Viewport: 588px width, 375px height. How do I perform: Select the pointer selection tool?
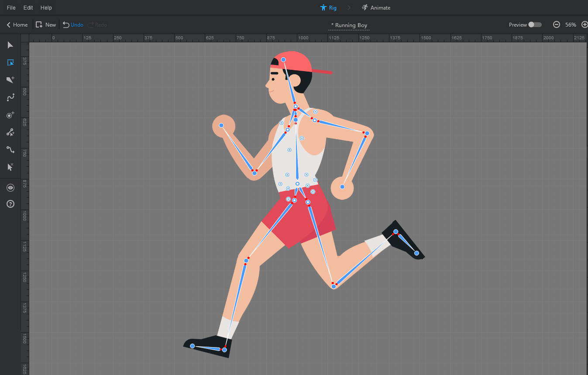[x=10, y=45]
